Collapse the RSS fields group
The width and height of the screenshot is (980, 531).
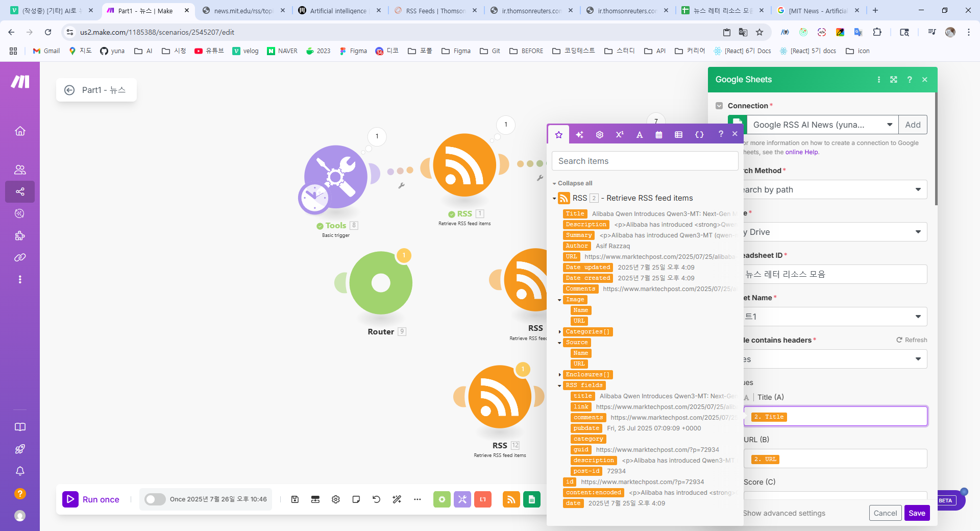point(559,385)
